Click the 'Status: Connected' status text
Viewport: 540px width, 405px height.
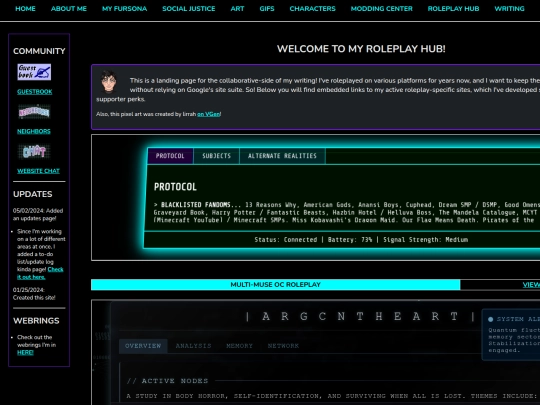[286, 239]
